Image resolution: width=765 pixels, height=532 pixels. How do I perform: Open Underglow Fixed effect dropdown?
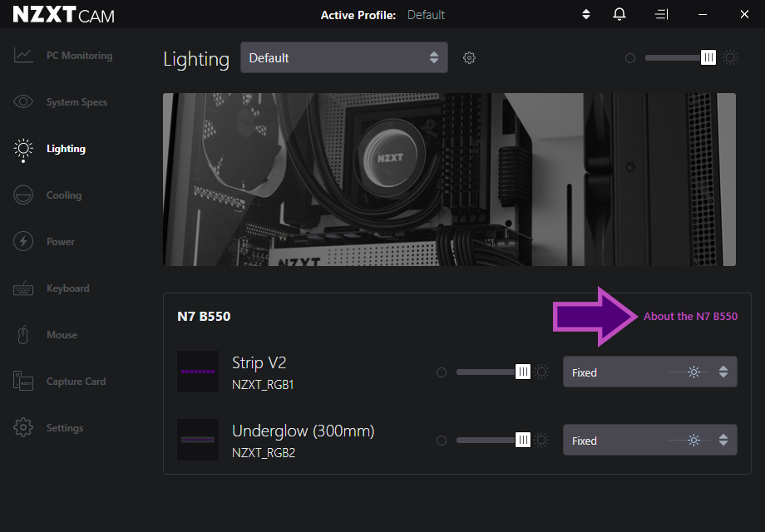[650, 441]
